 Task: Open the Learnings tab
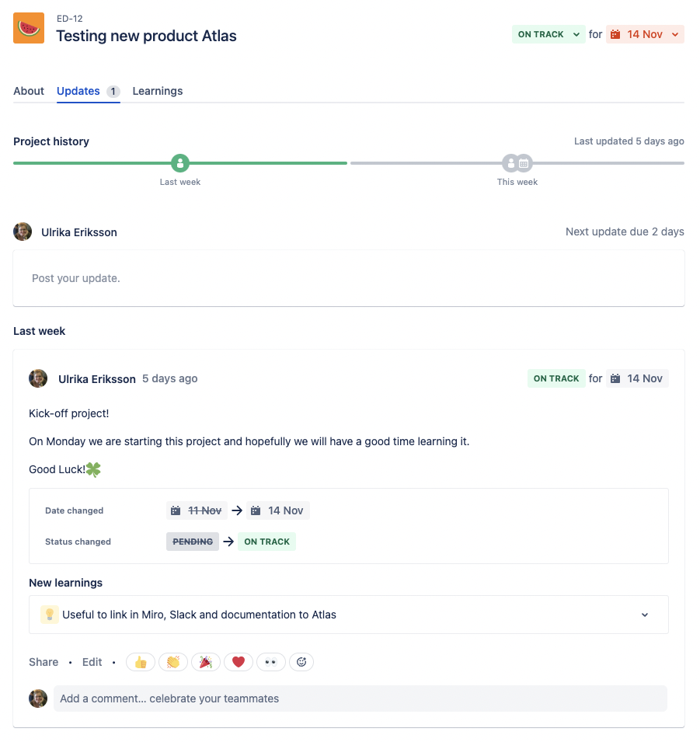157,91
